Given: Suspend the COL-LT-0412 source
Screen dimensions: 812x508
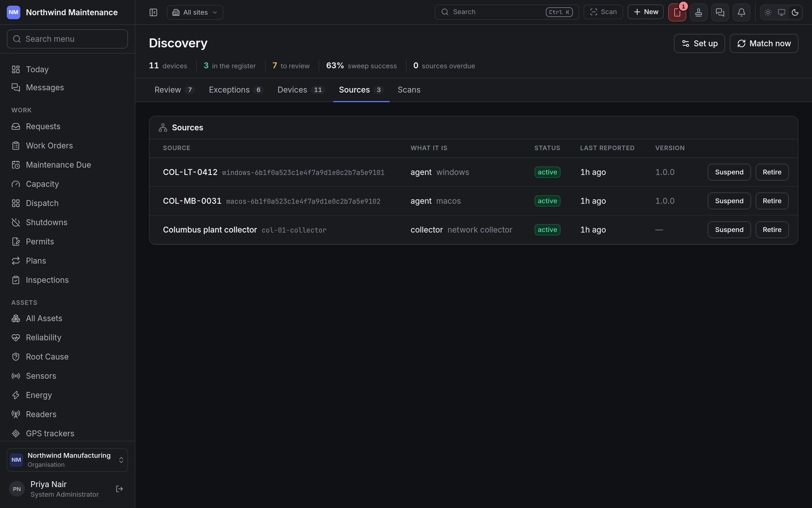Looking at the screenshot, I should pyautogui.click(x=729, y=172).
